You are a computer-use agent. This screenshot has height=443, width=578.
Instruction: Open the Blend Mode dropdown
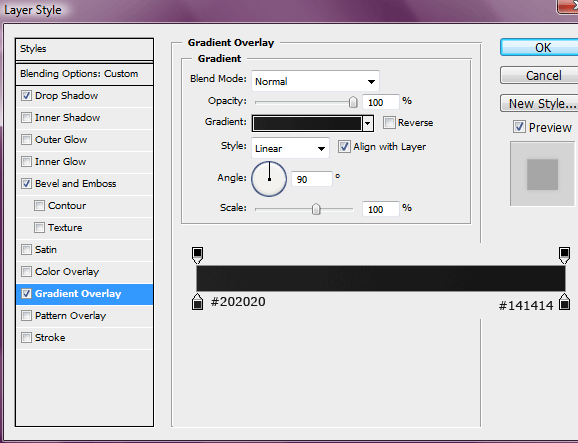click(315, 81)
